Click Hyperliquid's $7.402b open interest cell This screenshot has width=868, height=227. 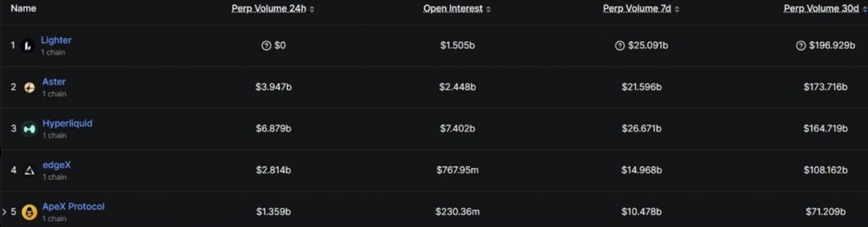point(457,129)
